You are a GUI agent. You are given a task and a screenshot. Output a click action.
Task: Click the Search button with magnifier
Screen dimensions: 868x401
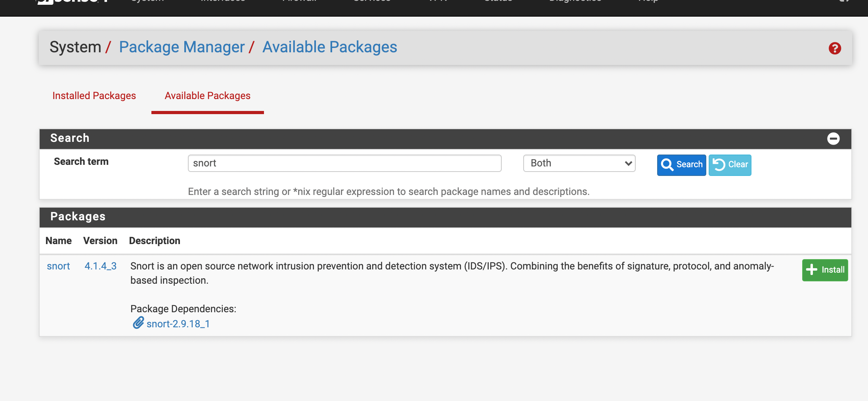(681, 165)
